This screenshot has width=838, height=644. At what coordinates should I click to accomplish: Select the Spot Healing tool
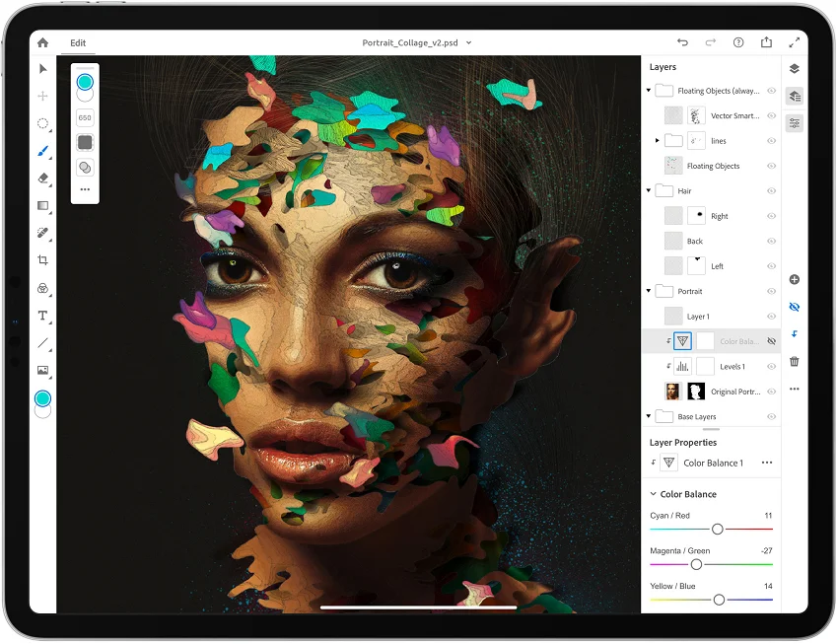tap(42, 233)
